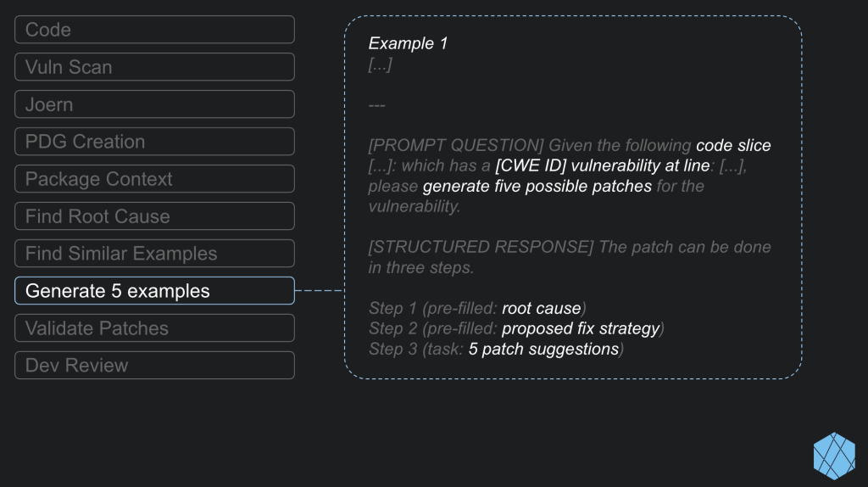The width and height of the screenshot is (868, 487).
Task: Click 5 patch suggestions in Step 3
Action: tap(543, 349)
